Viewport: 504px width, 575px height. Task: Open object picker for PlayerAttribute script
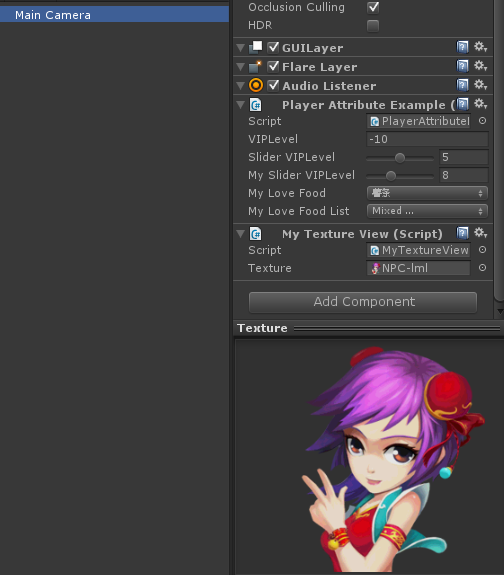tap(482, 121)
